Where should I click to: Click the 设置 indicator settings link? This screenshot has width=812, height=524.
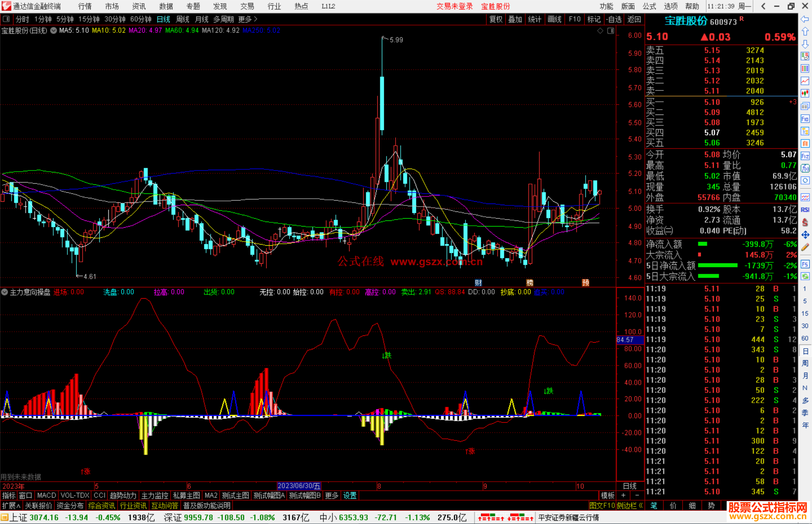(350, 495)
